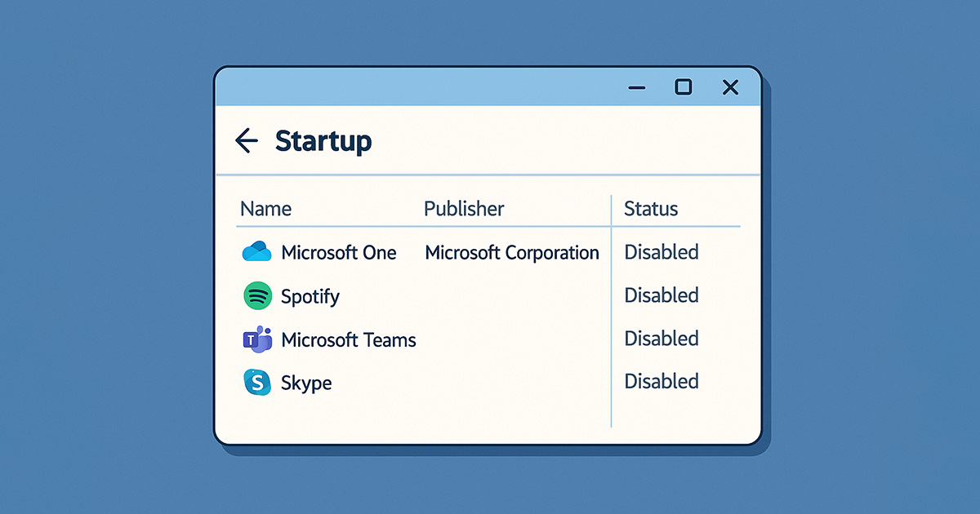Select the Spotify entry name
This screenshot has height=514, width=980.
[x=310, y=296]
